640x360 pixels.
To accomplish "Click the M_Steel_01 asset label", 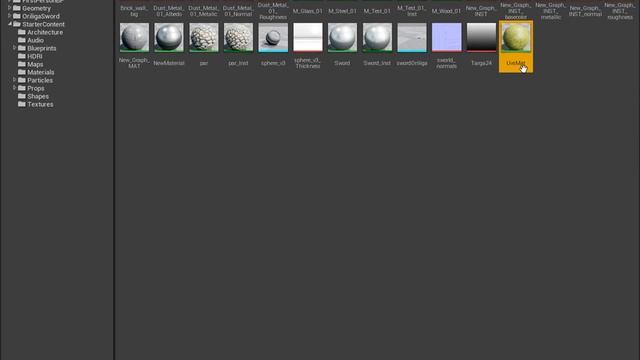I will (342, 11).
